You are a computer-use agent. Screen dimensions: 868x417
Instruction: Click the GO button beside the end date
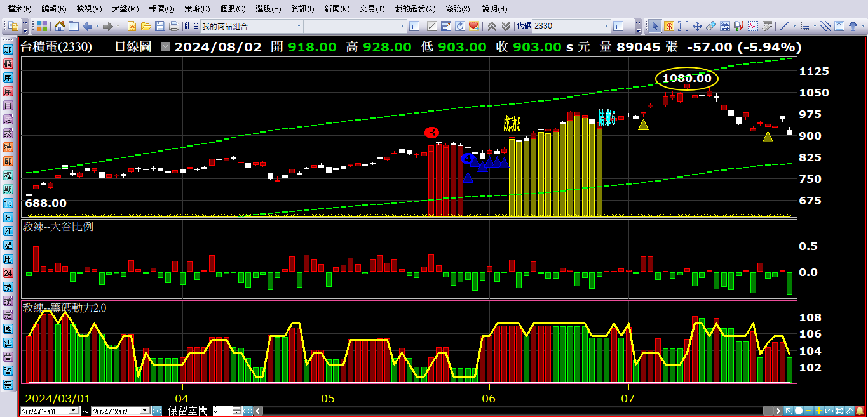click(x=158, y=411)
